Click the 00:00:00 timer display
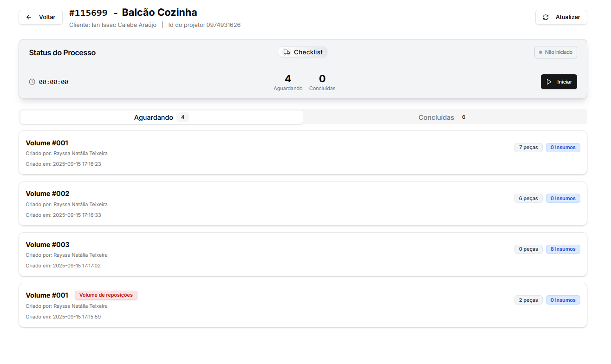The width and height of the screenshot is (611, 364). coord(53,82)
